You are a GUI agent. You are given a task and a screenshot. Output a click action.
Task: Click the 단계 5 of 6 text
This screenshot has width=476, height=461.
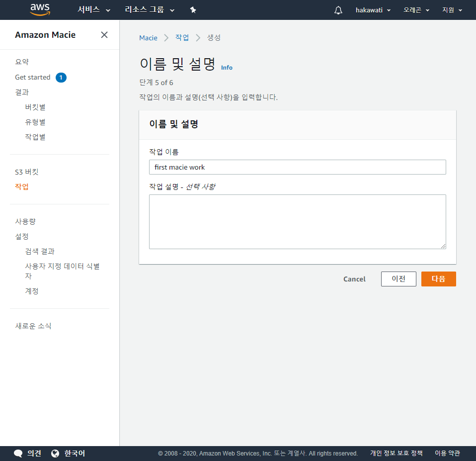pos(156,83)
